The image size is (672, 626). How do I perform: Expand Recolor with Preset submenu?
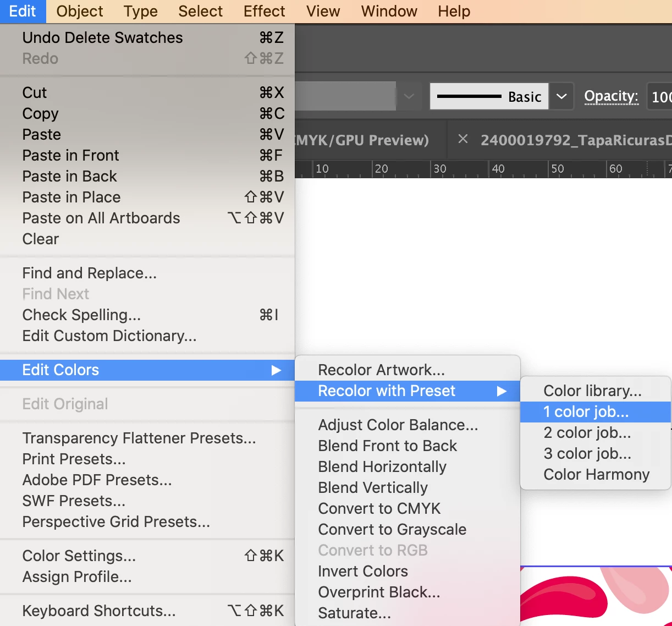[x=407, y=391]
